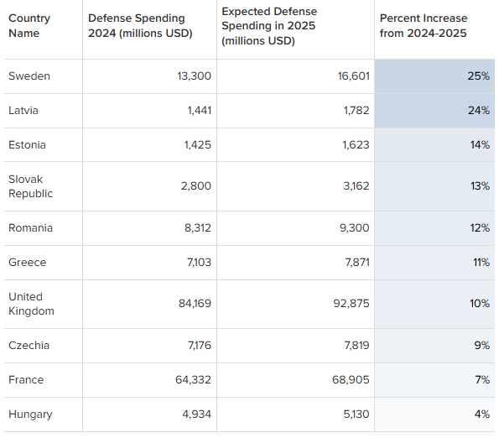Click Estonia's 1,425 spending value

(197, 145)
